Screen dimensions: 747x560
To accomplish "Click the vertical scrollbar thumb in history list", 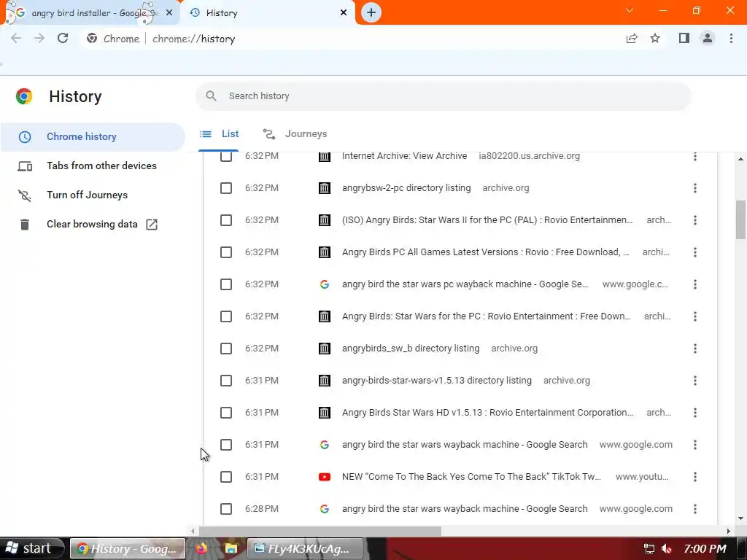I will coord(740,219).
